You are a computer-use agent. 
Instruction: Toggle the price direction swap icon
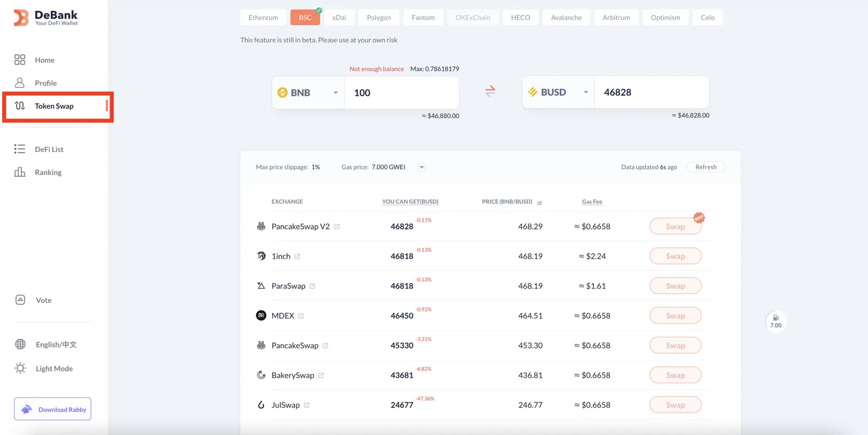click(540, 203)
